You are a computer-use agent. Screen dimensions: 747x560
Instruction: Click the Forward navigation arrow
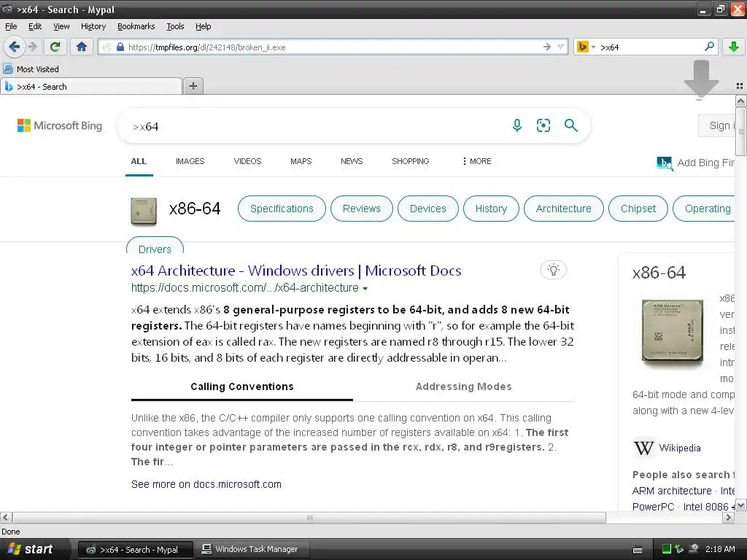point(33,47)
